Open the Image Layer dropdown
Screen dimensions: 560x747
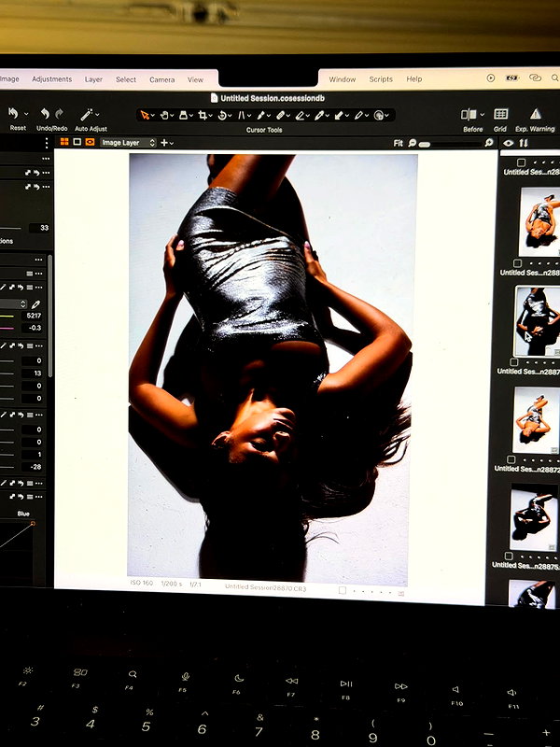[x=128, y=143]
